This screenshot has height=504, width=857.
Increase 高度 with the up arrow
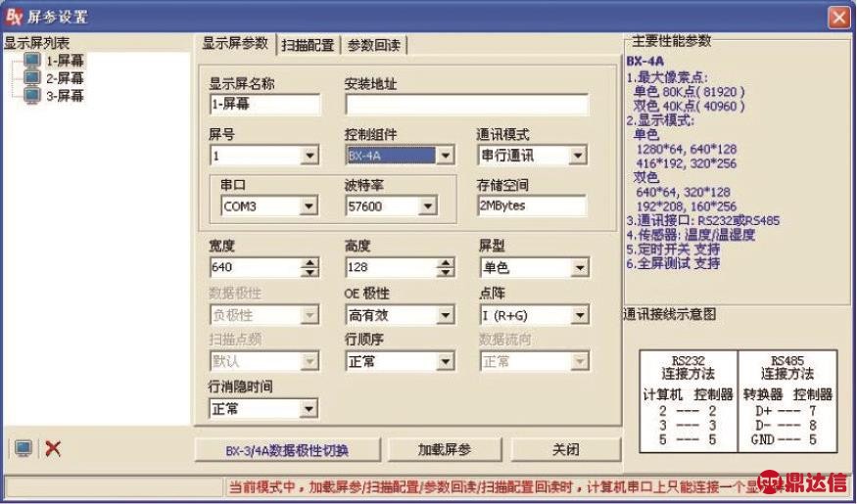(446, 262)
